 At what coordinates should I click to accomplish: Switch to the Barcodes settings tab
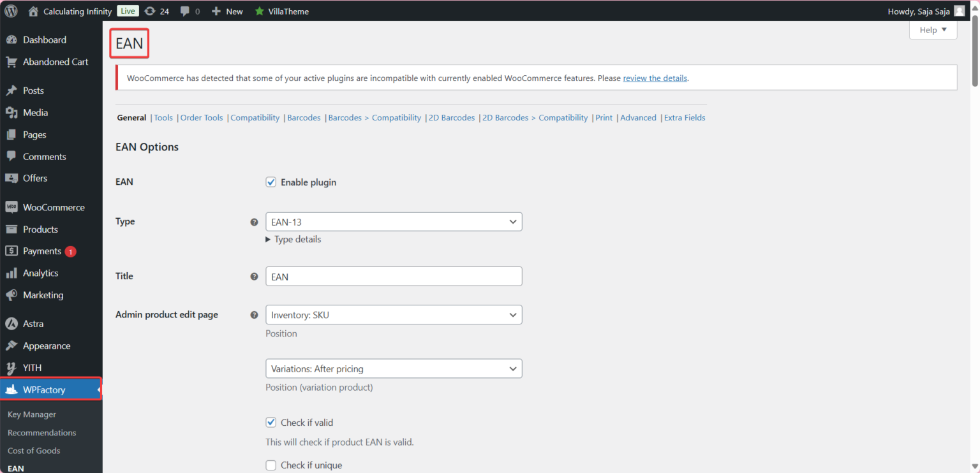(304, 117)
